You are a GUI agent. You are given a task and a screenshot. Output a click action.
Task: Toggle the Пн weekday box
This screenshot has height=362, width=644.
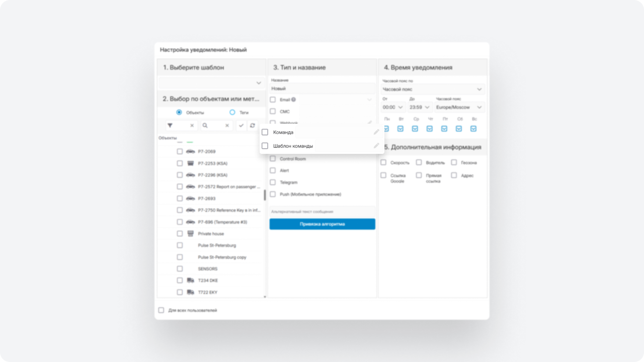click(x=386, y=129)
